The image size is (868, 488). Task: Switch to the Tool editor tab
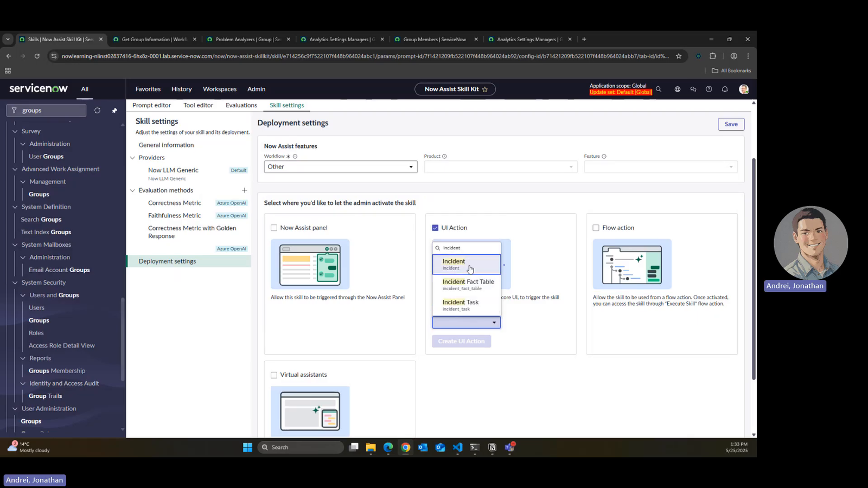coord(198,105)
